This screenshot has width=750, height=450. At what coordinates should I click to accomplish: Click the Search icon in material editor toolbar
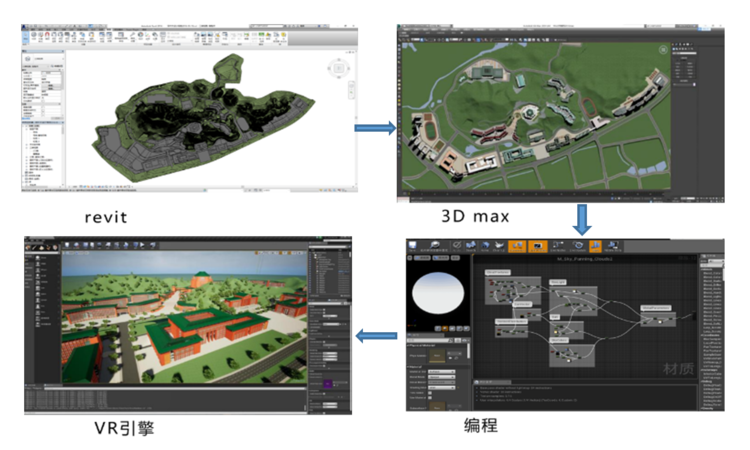(471, 247)
